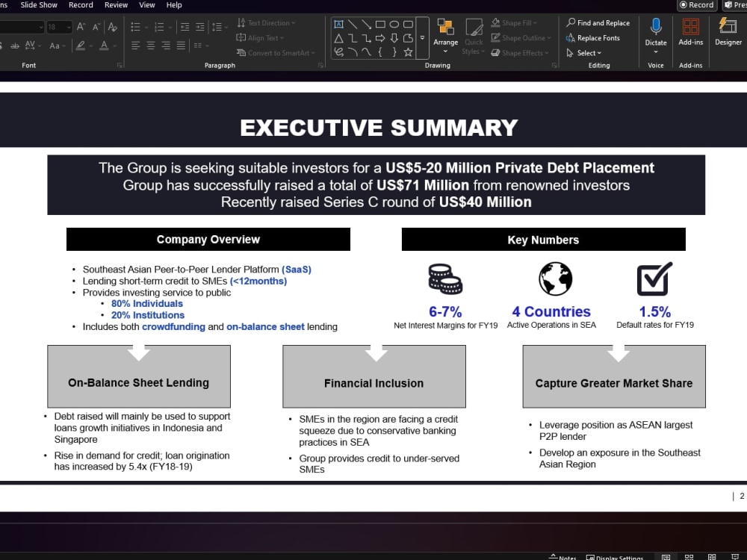
Task: Click the Record button at top right
Action: point(697,4)
